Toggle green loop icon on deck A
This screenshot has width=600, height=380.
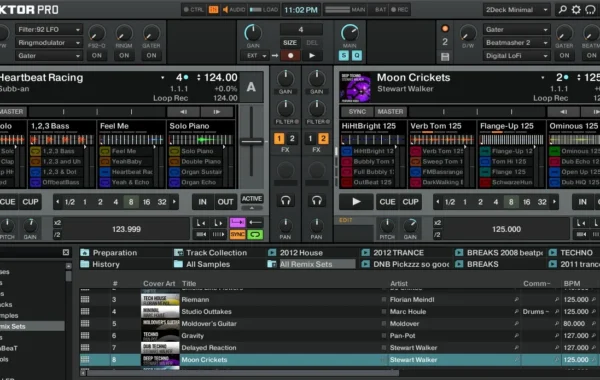click(x=255, y=234)
